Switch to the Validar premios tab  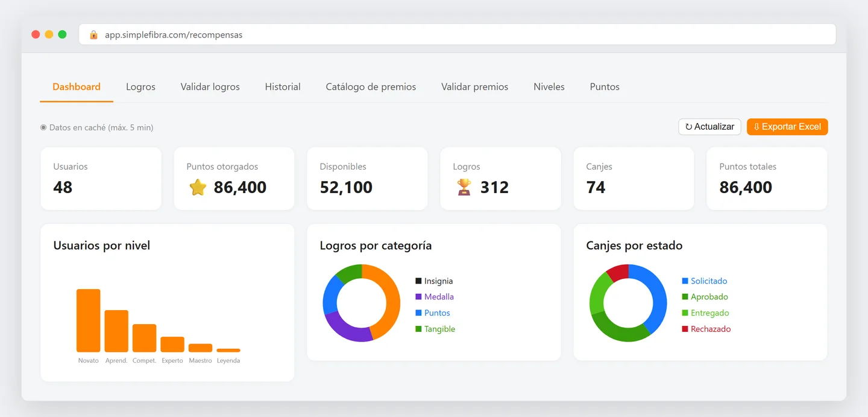click(474, 87)
